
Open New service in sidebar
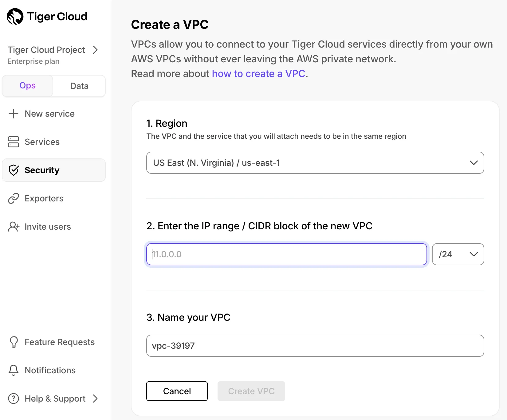[54, 114]
